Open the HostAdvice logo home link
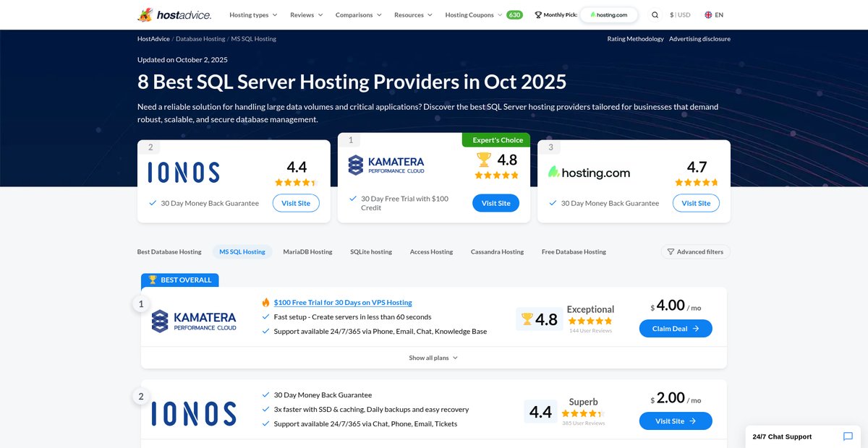868x448 pixels. (x=176, y=14)
